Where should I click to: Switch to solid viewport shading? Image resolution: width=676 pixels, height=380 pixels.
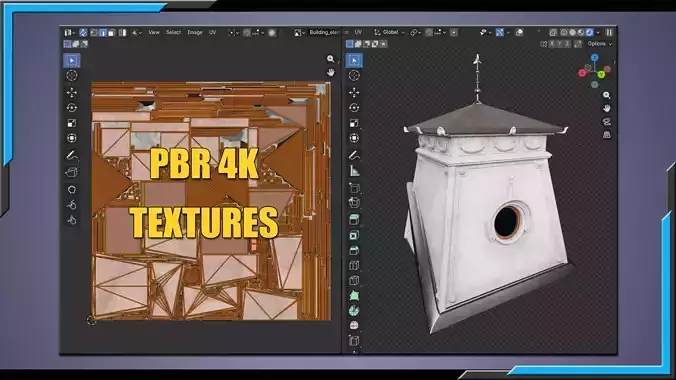click(x=573, y=32)
